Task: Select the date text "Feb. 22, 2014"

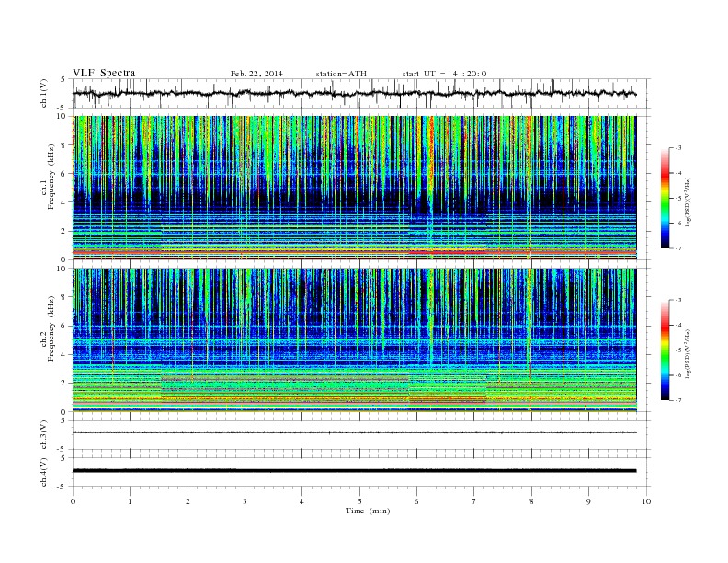Action: coord(256,74)
